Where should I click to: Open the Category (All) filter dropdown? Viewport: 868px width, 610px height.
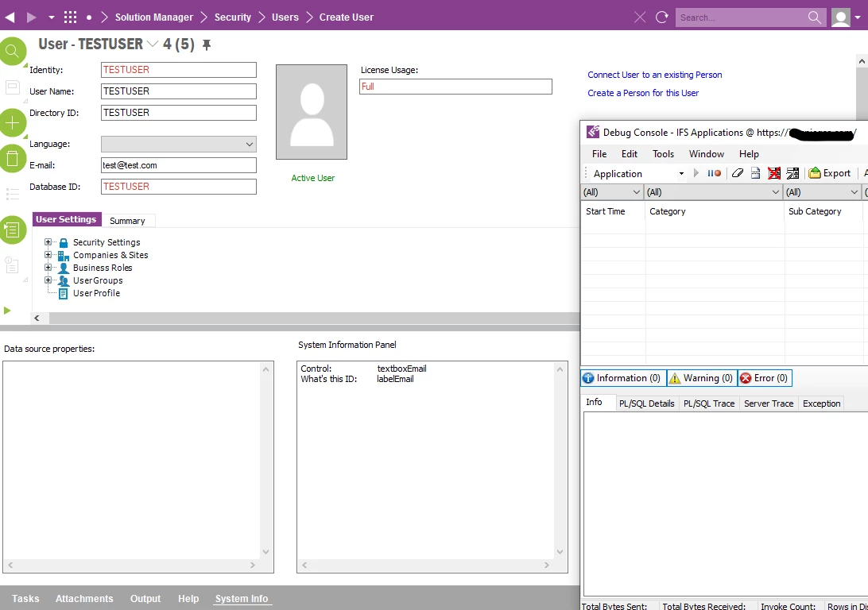(776, 192)
